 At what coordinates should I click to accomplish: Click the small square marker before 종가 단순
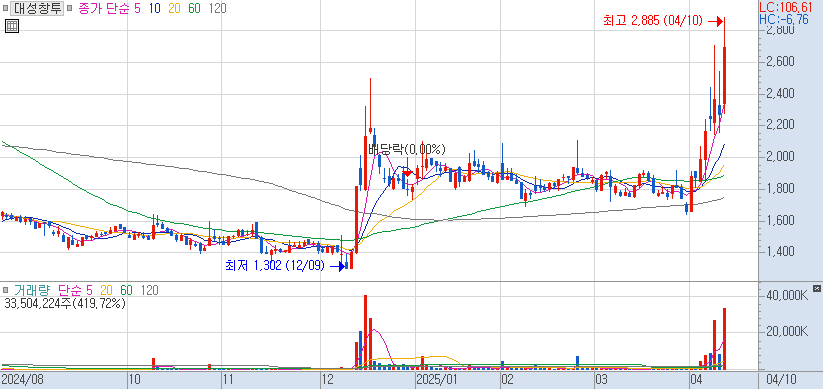(x=69, y=8)
